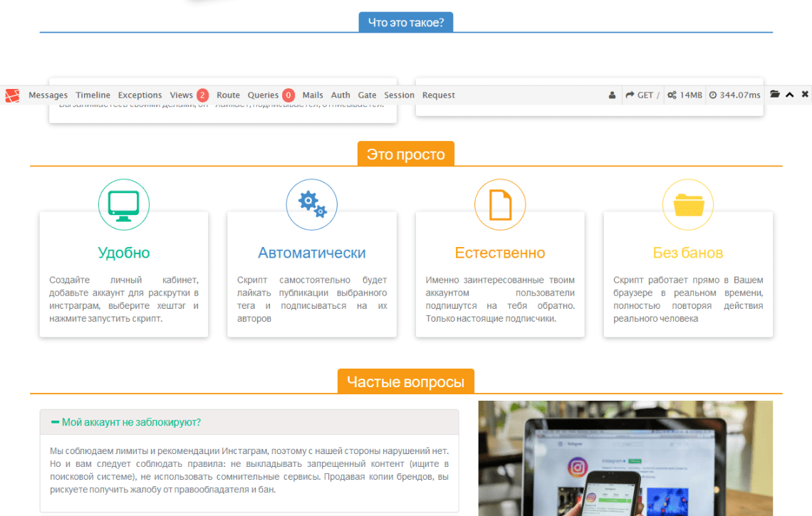The width and height of the screenshot is (812, 516).
Task: Switch to the Timeline debugbar tab
Action: [93, 95]
